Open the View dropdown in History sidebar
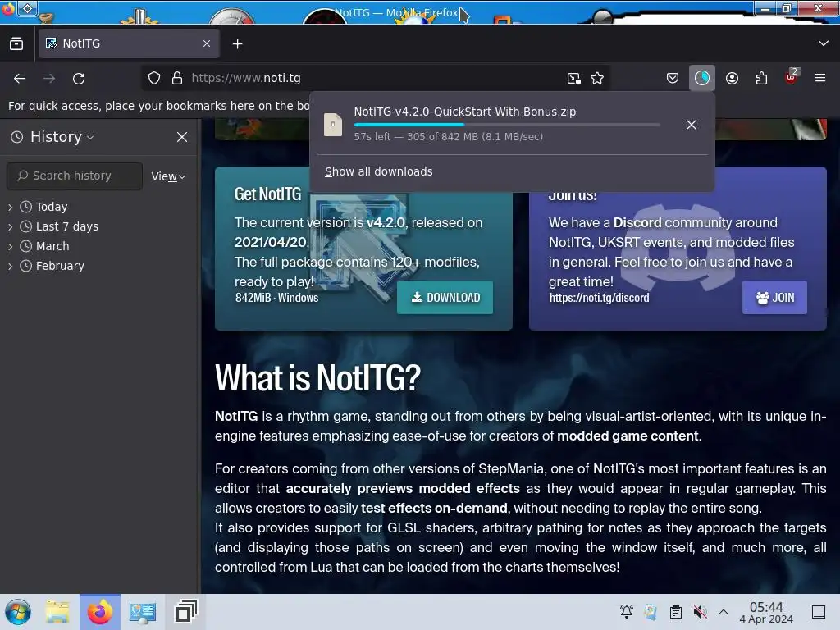Image resolution: width=840 pixels, height=630 pixels. click(168, 176)
